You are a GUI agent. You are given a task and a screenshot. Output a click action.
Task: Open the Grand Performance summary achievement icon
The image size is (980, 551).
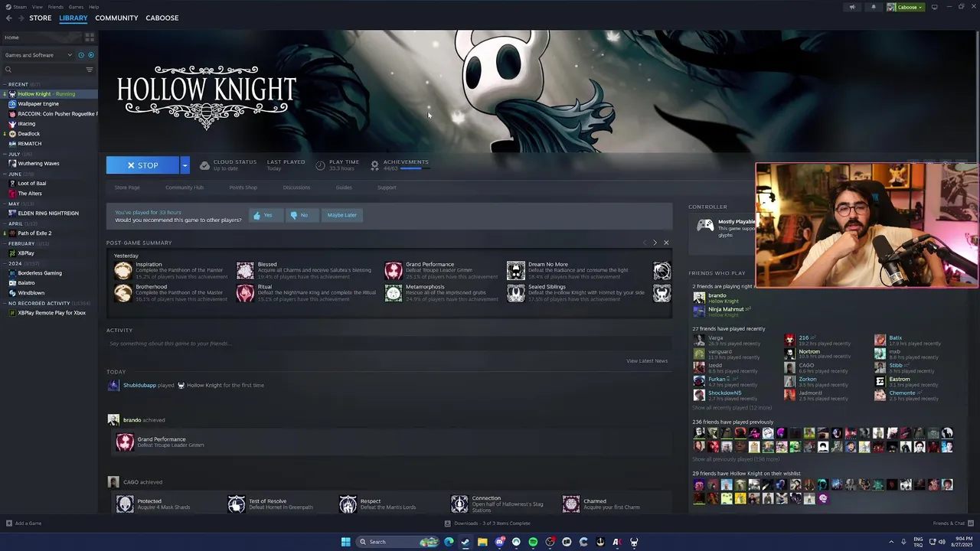(394, 270)
